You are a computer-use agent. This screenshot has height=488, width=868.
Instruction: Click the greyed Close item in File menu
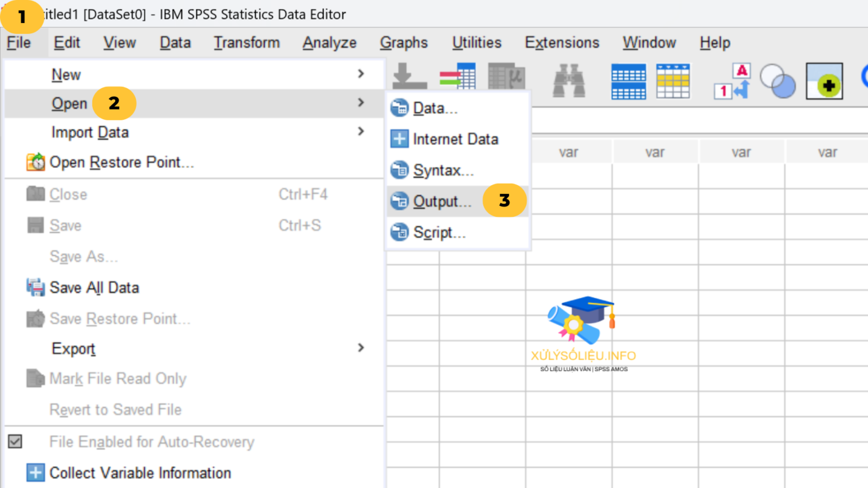click(194, 194)
